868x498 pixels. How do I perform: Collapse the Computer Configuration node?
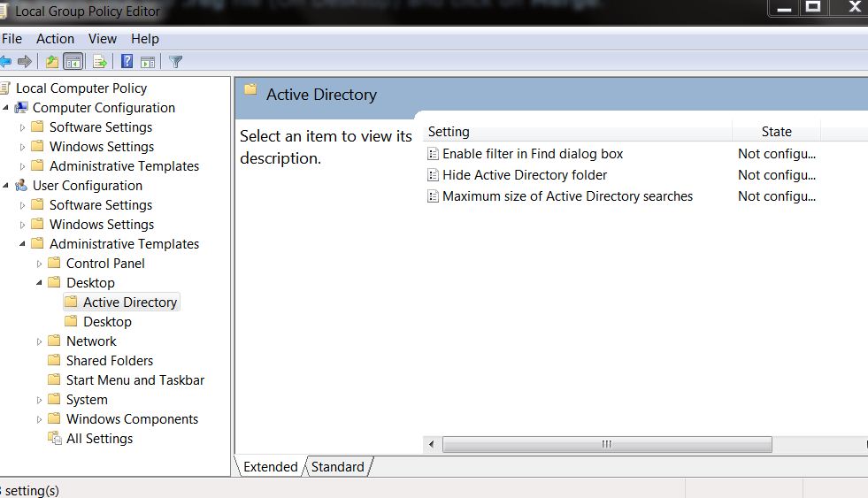click(x=5, y=107)
